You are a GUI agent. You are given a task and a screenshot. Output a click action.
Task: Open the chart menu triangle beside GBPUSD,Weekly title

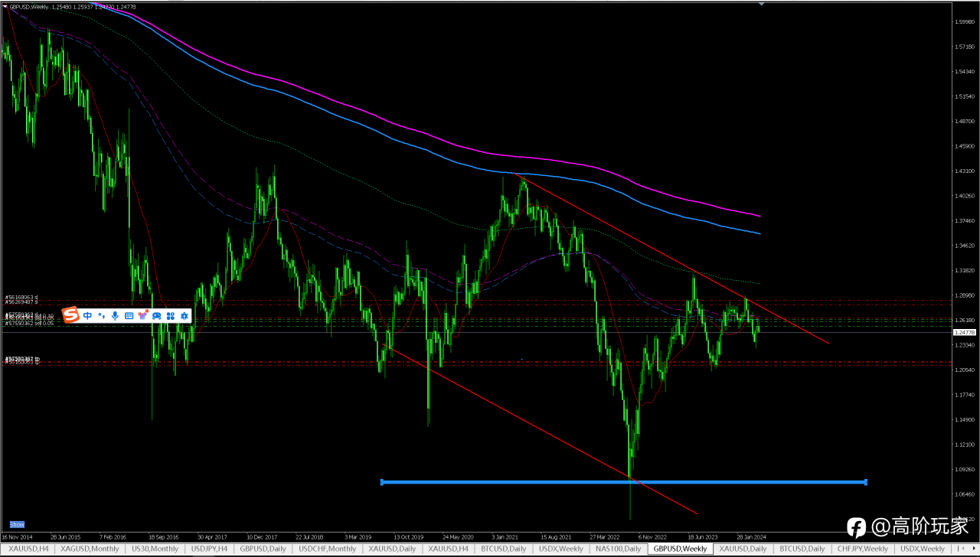[5, 6]
